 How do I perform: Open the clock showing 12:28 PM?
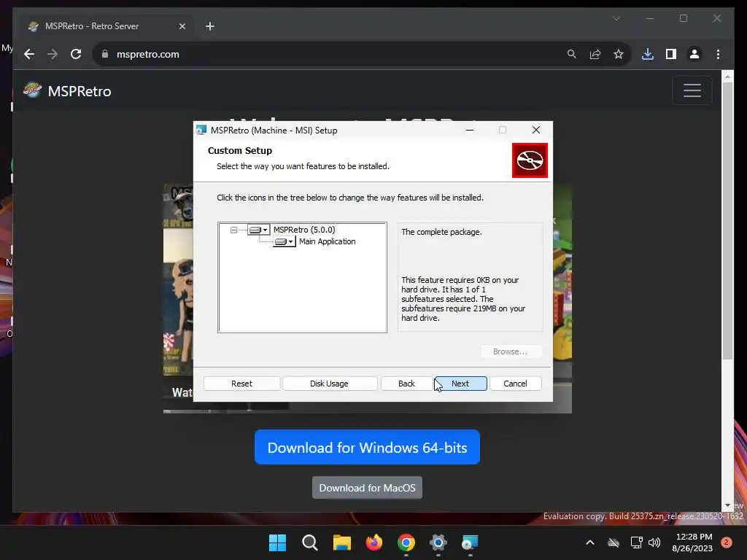coord(692,542)
